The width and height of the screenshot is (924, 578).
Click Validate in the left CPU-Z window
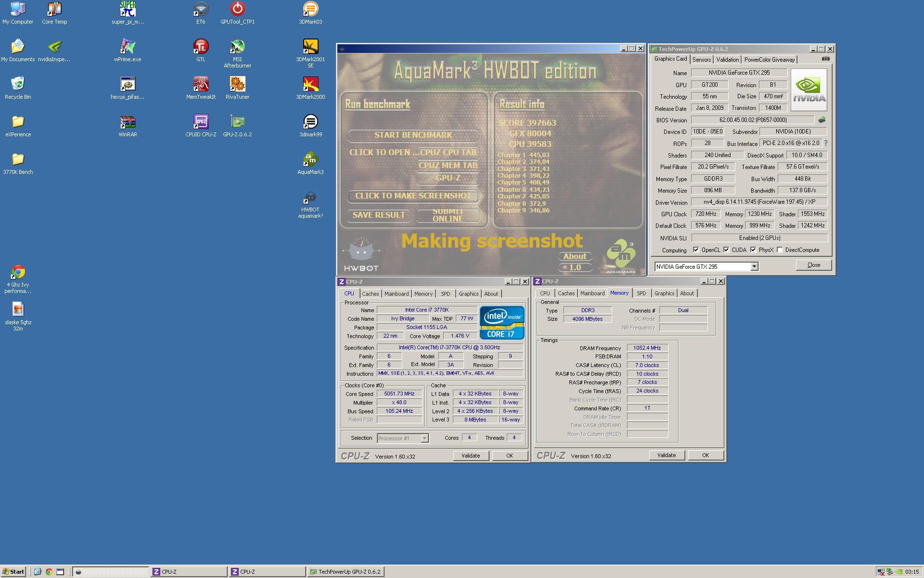click(x=470, y=456)
